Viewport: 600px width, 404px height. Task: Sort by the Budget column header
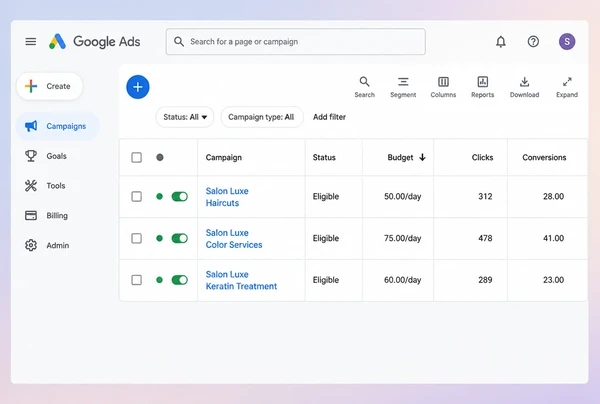click(x=406, y=157)
